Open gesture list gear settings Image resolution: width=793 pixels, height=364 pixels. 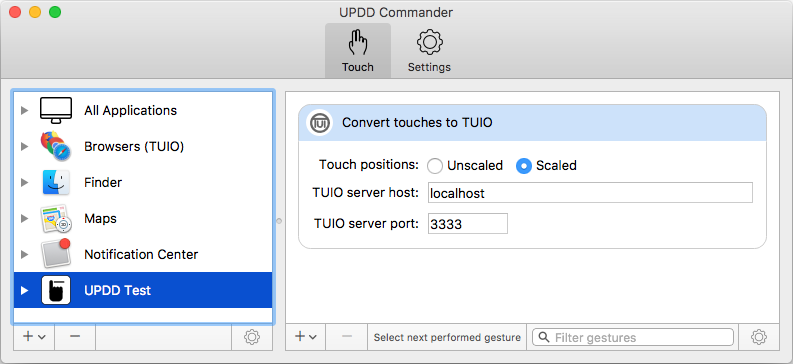pyautogui.click(x=759, y=337)
